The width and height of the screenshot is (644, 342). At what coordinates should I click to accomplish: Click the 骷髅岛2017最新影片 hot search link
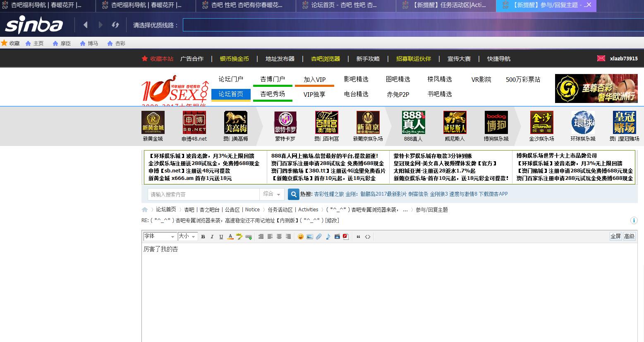383,194
